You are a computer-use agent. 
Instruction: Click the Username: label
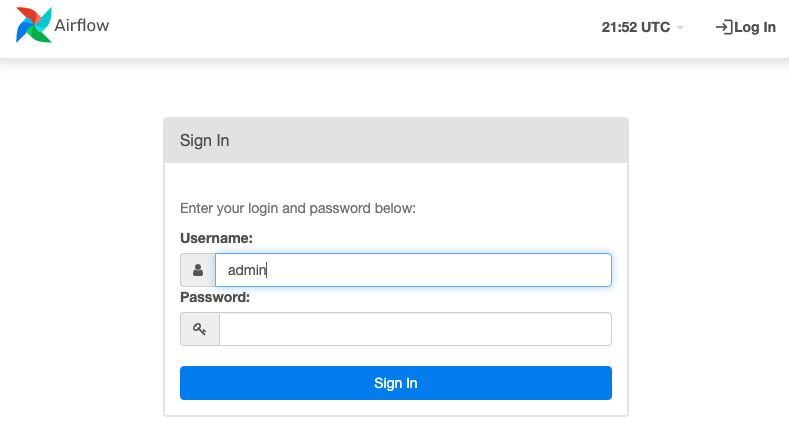216,238
